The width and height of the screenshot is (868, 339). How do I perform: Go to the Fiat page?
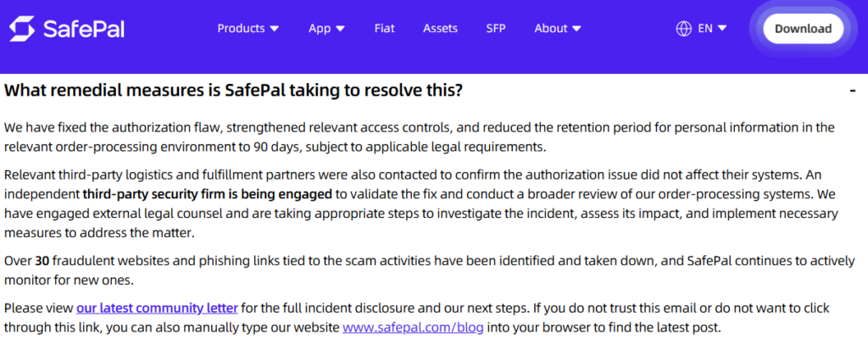point(384,29)
